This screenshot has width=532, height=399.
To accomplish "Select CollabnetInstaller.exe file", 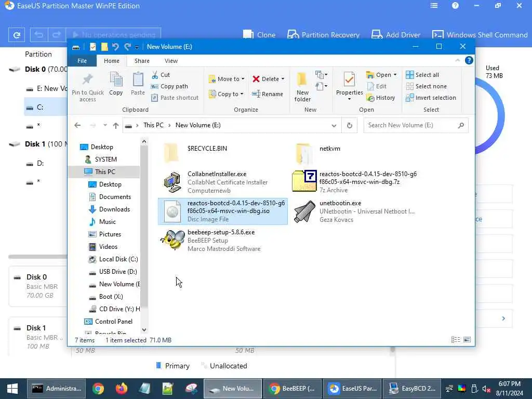I will (222, 182).
